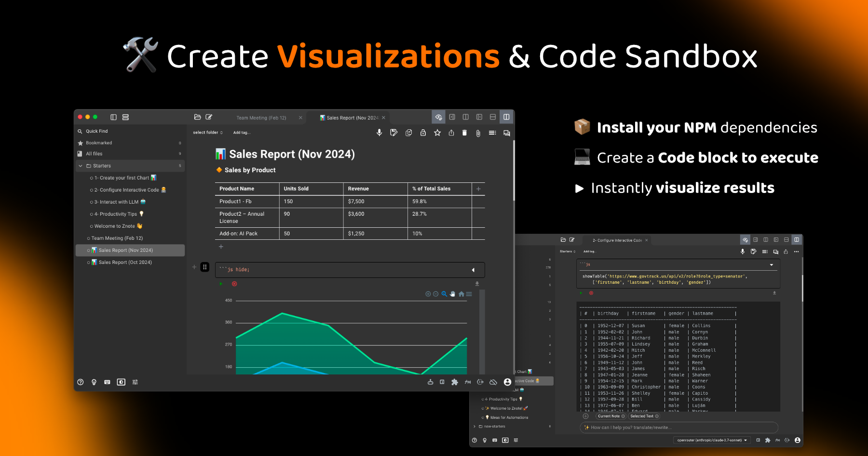Image resolution: width=868 pixels, height=456 pixels.
Task: Focus the How can I help you input
Action: click(x=679, y=428)
